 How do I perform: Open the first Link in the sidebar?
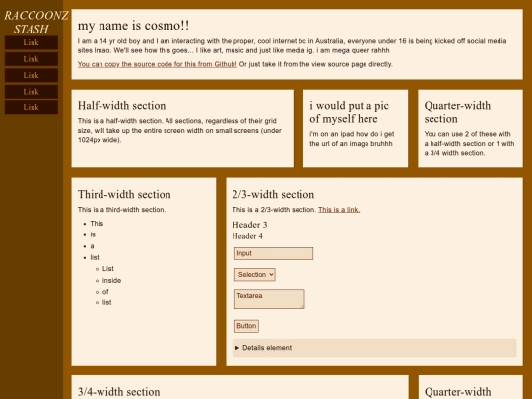click(x=32, y=42)
